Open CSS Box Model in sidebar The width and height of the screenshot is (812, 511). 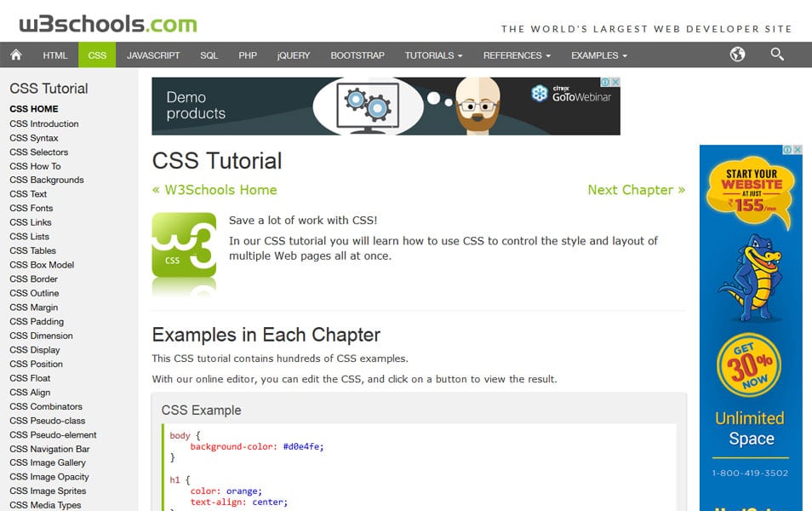(42, 265)
